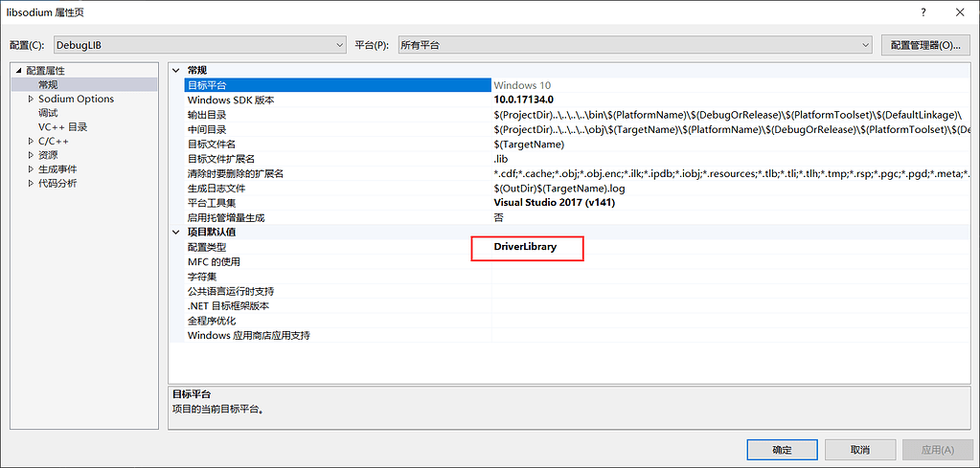Click the 平台工具集 Visual Studio 2017 value

[x=554, y=203]
